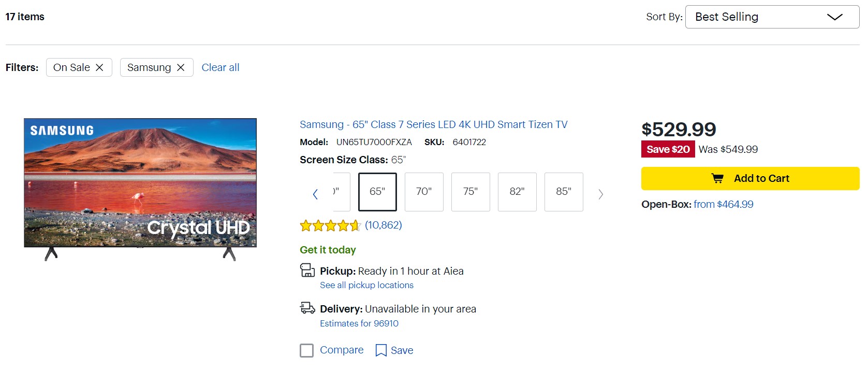See all pickup locations

(366, 285)
